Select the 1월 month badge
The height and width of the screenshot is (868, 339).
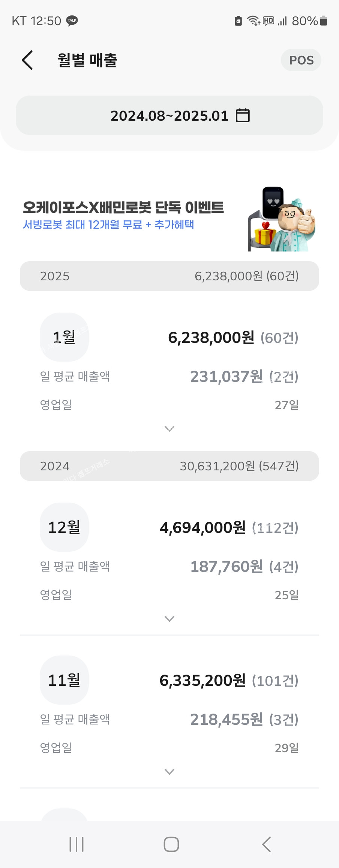click(64, 337)
